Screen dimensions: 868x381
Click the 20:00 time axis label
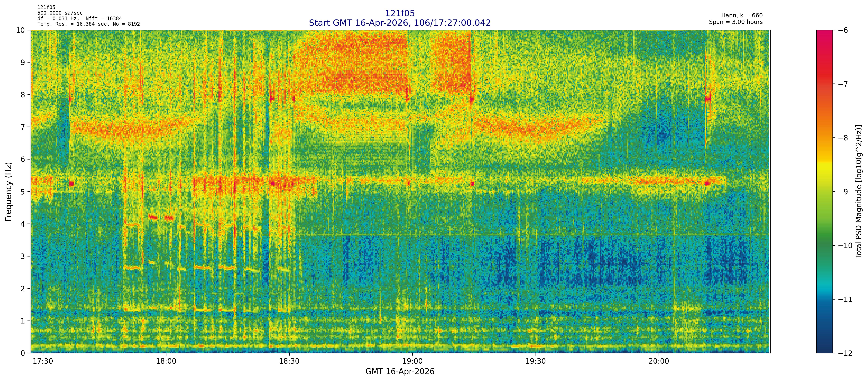(x=659, y=362)
